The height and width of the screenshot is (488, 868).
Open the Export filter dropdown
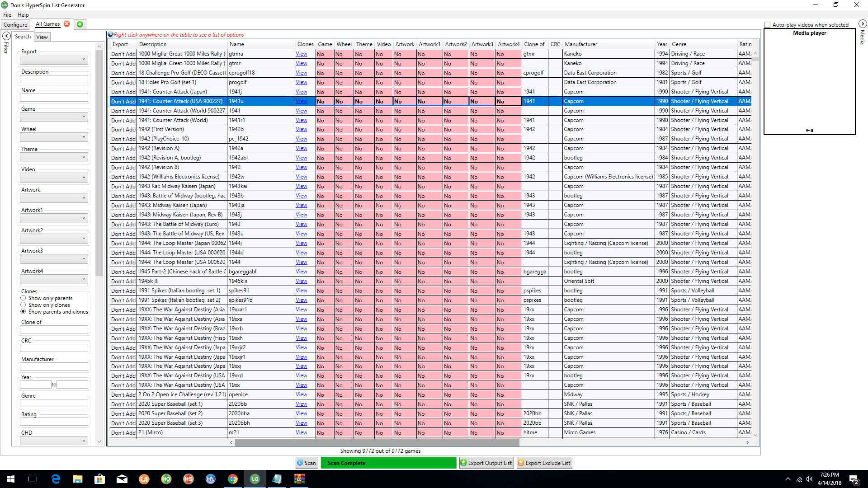coord(54,59)
